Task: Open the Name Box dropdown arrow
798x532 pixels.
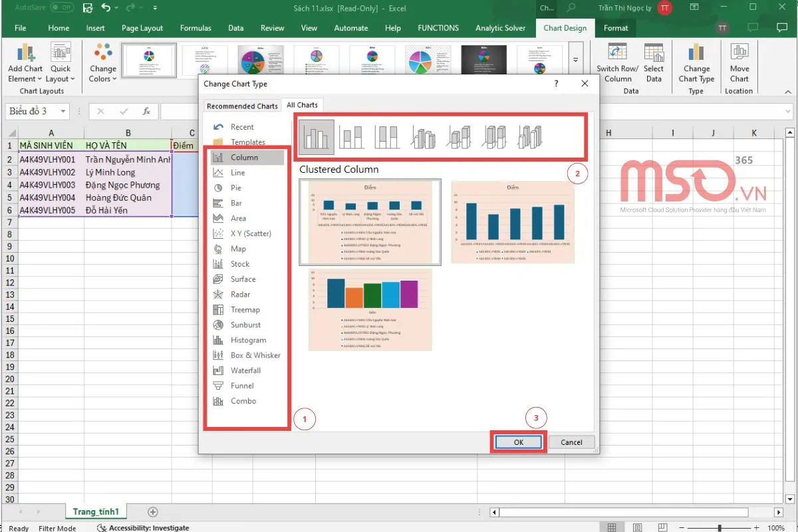Action: click(x=63, y=110)
